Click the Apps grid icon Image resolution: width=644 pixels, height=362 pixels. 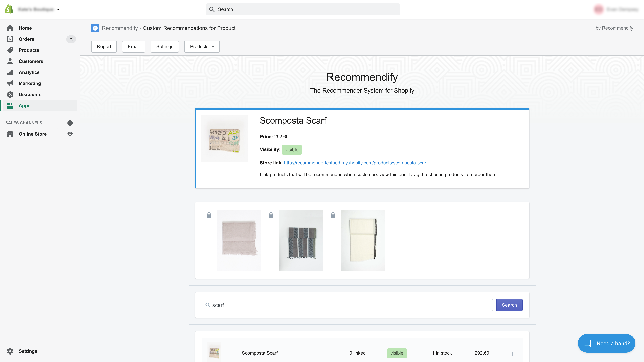point(10,105)
